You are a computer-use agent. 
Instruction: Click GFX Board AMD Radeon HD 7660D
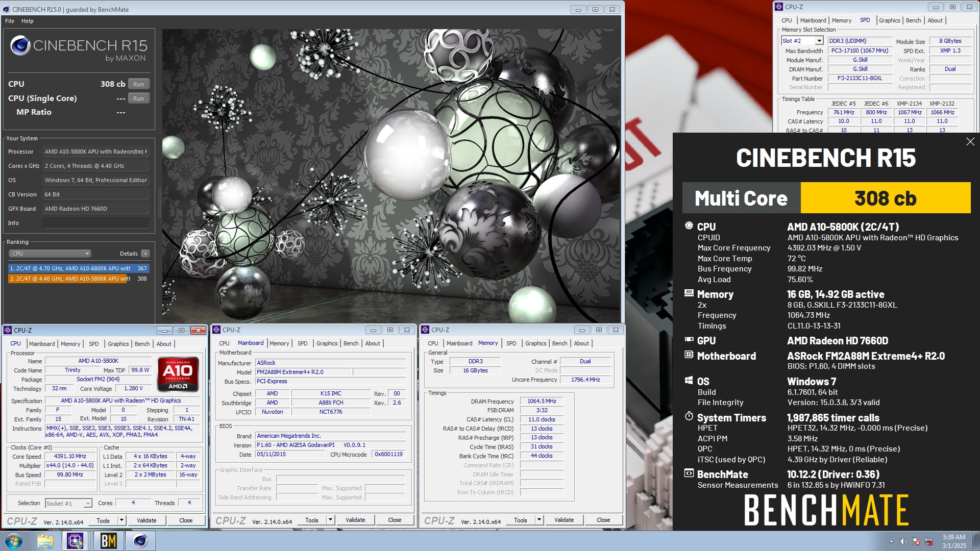pyautogui.click(x=96, y=209)
